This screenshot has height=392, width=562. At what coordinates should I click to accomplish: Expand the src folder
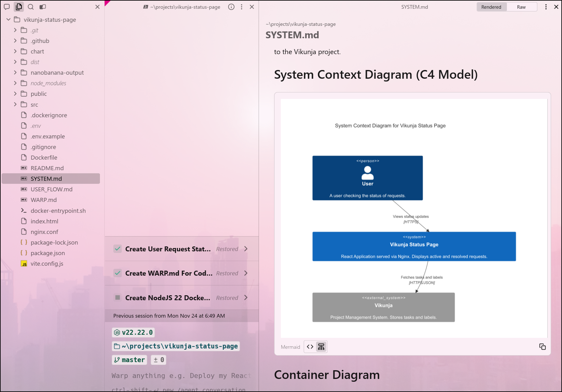coord(15,105)
